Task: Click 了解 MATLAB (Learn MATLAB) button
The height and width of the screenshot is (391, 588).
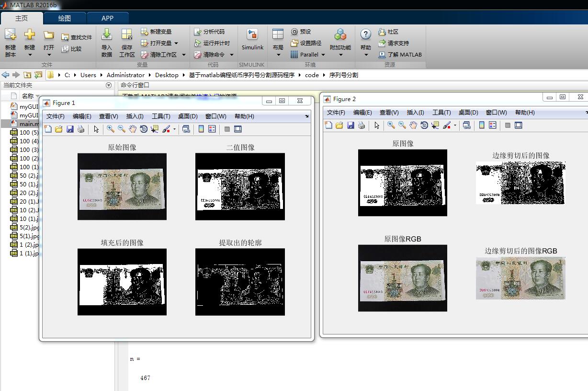Action: (x=400, y=55)
